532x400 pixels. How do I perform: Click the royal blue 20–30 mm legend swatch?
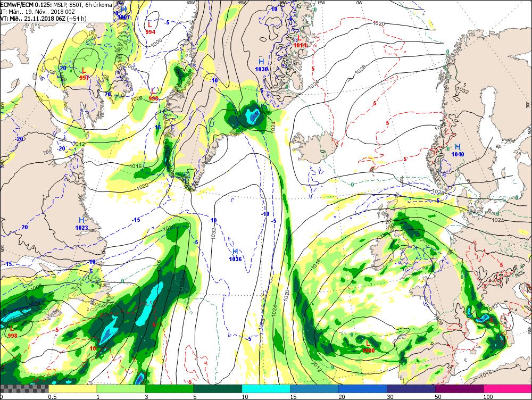pos(363,388)
